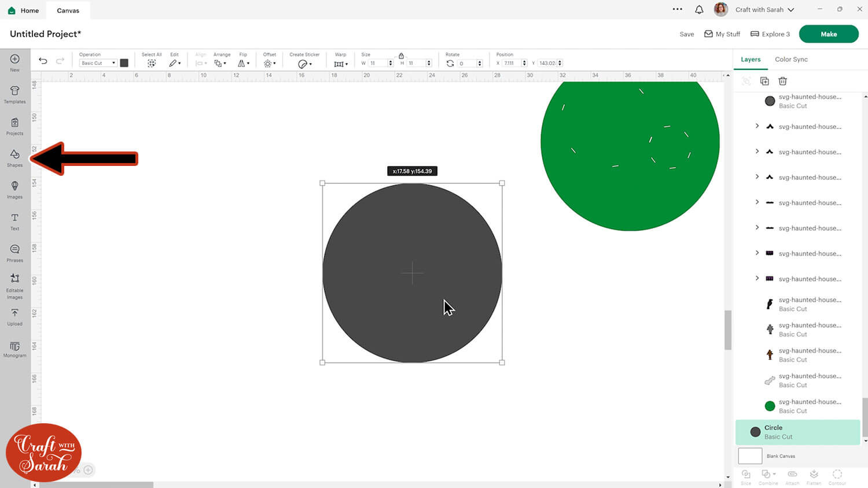
Task: Open the Shapes panel in left sidebar
Action: click(x=15, y=157)
